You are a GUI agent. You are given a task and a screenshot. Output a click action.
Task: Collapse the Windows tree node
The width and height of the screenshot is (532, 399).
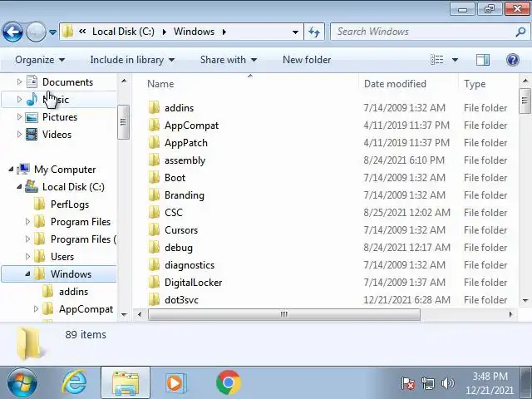click(27, 273)
